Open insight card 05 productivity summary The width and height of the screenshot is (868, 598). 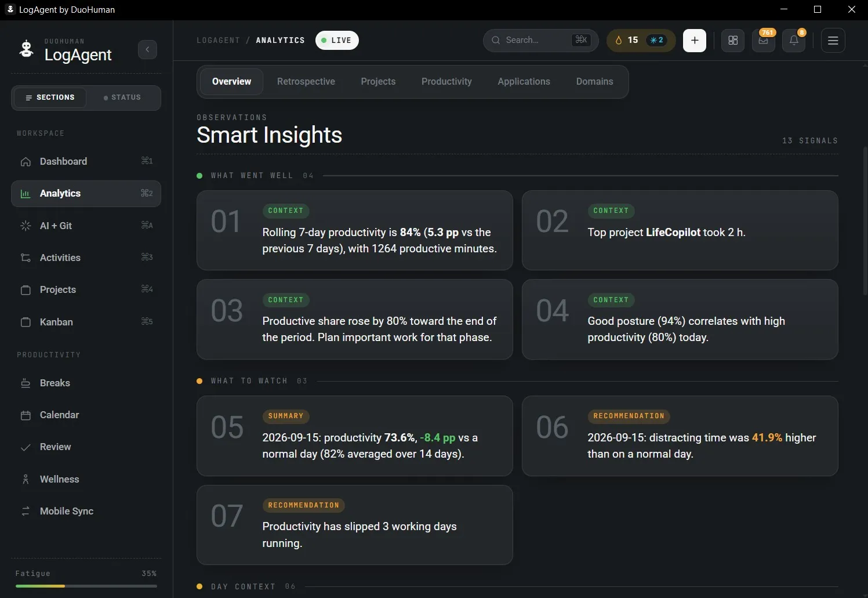pos(355,436)
